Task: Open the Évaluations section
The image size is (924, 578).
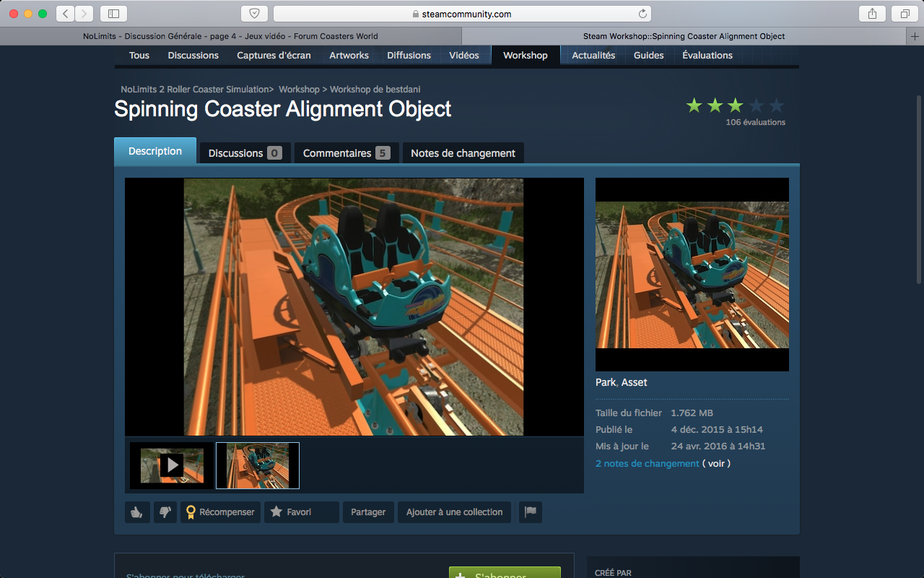Action: [707, 56]
